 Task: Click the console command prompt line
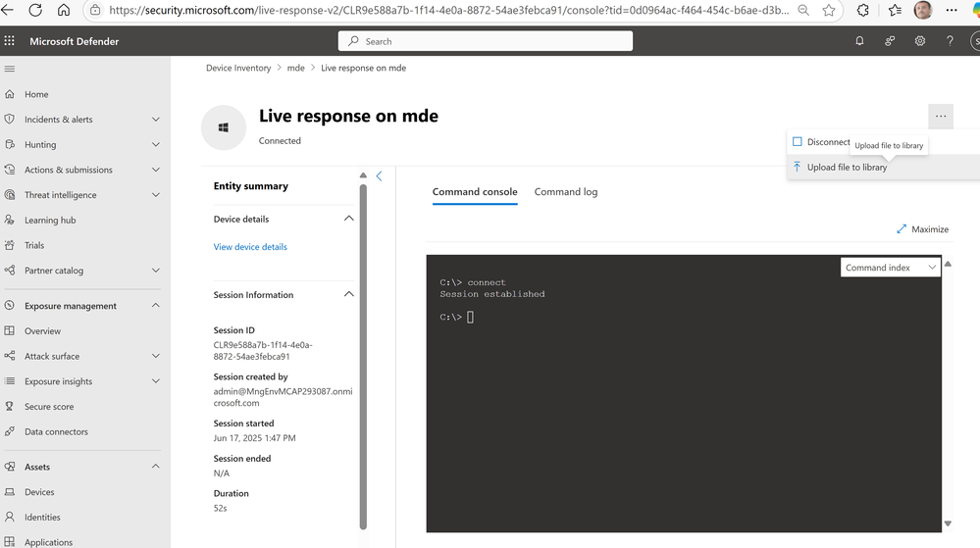[457, 318]
